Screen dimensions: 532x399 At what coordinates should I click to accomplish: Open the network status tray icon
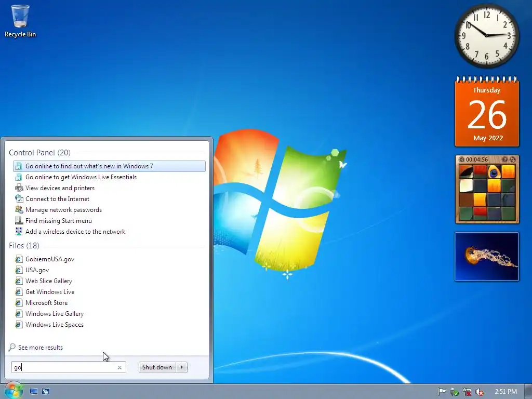(467, 392)
